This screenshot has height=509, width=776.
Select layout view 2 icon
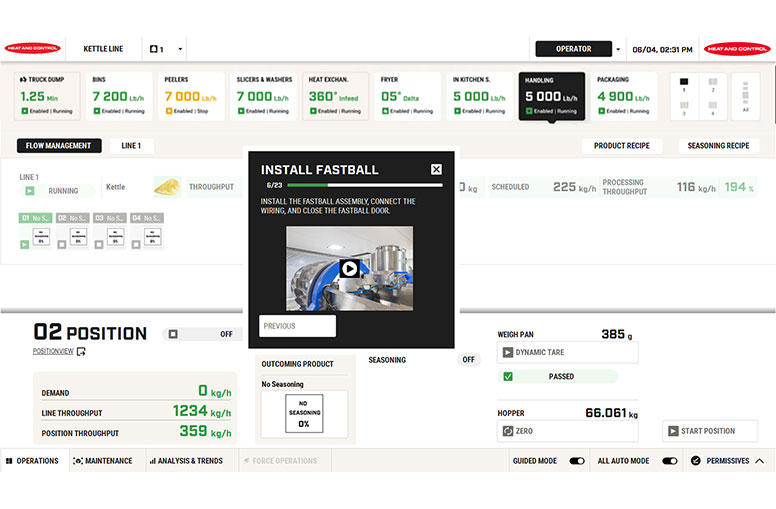713,85
